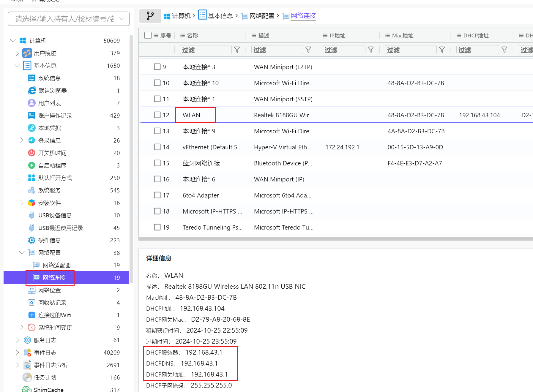Click the filter funnel icon for Mac地址 column
This screenshot has width=533, height=392.
[442, 50]
